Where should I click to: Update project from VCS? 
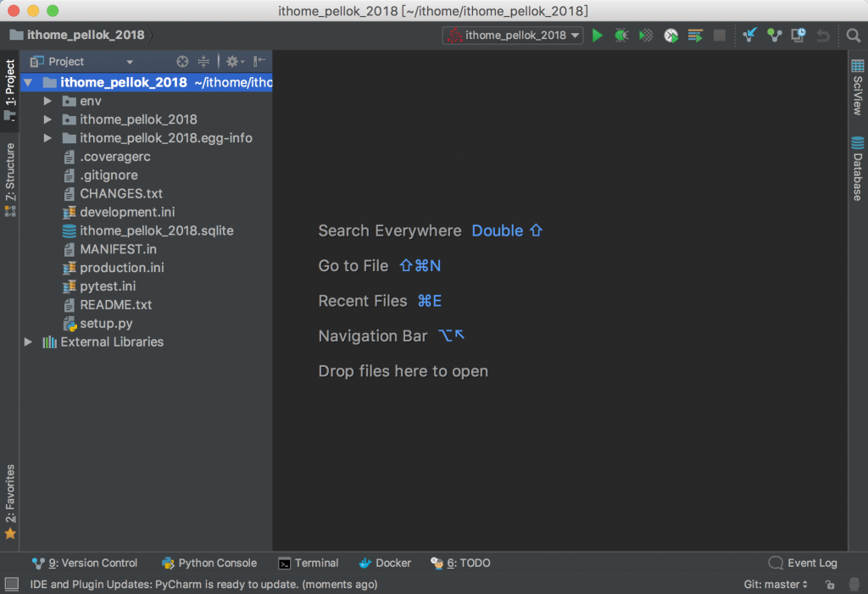coord(749,36)
